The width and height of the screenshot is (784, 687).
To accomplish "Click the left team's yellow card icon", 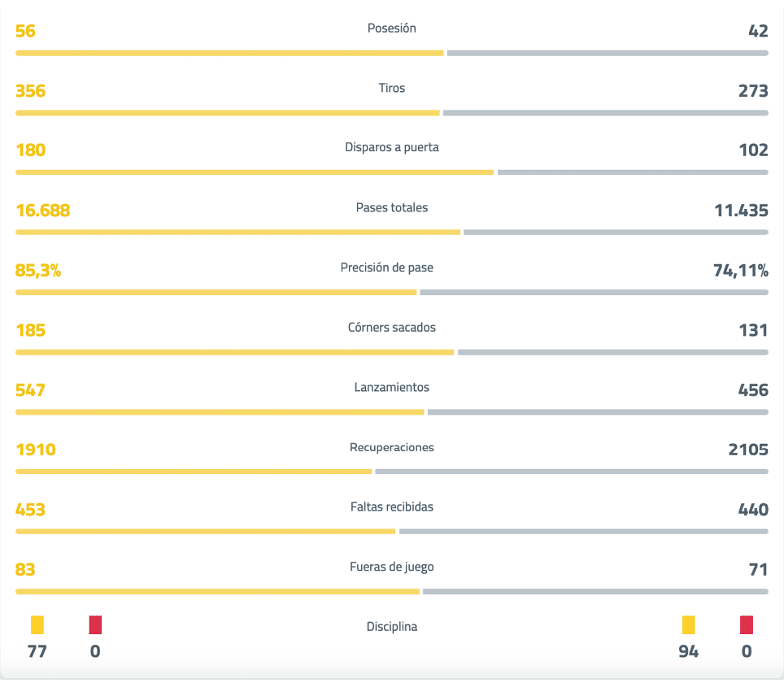I will click(37, 625).
